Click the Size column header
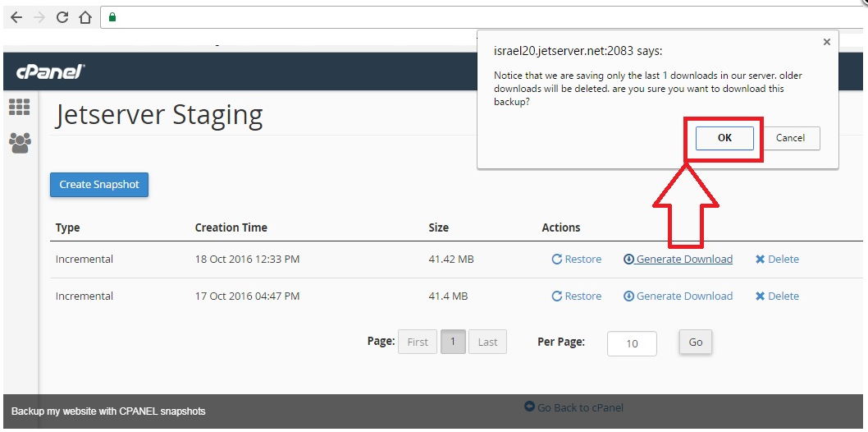 [x=438, y=227]
